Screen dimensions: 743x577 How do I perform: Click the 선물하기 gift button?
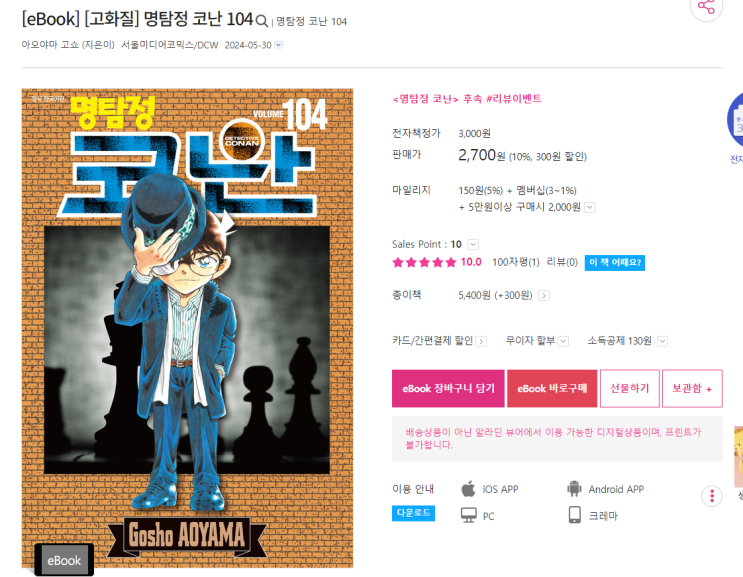630,388
